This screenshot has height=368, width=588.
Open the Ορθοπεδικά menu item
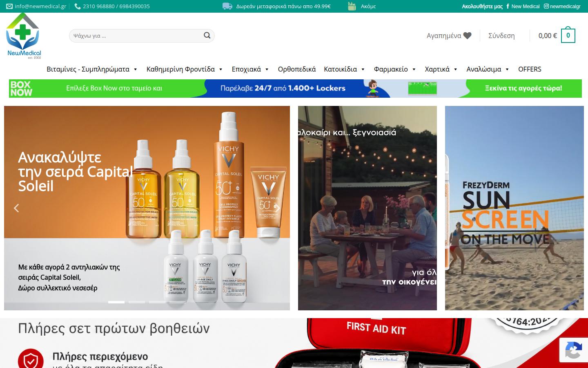297,69
